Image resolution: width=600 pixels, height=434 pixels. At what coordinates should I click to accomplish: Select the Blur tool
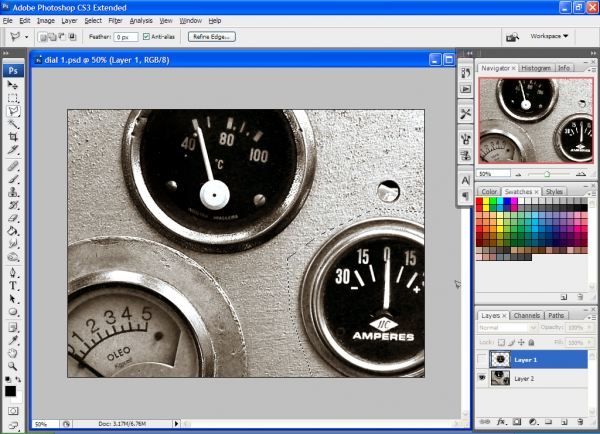click(13, 244)
